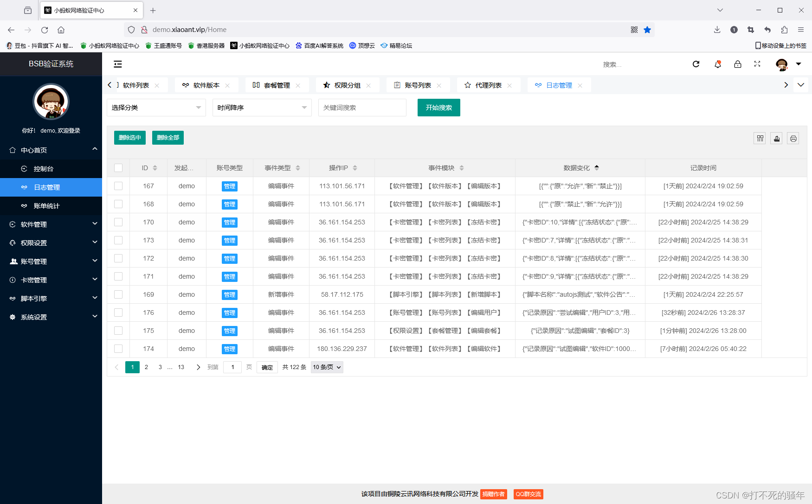The height and width of the screenshot is (504, 812).
Task: Sort by the 事件模块 column arrows
Action: point(462,168)
